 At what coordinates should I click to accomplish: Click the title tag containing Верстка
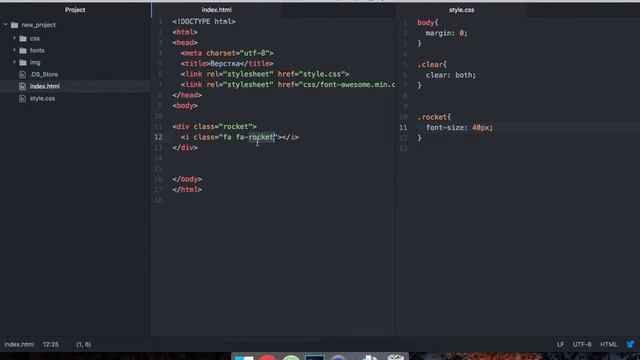[x=227, y=64]
